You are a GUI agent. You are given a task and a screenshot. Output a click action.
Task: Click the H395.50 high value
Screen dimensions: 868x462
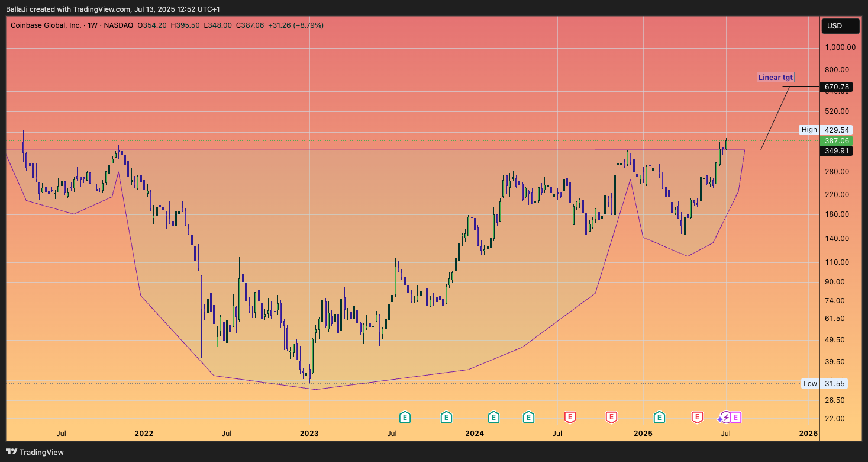tap(185, 25)
